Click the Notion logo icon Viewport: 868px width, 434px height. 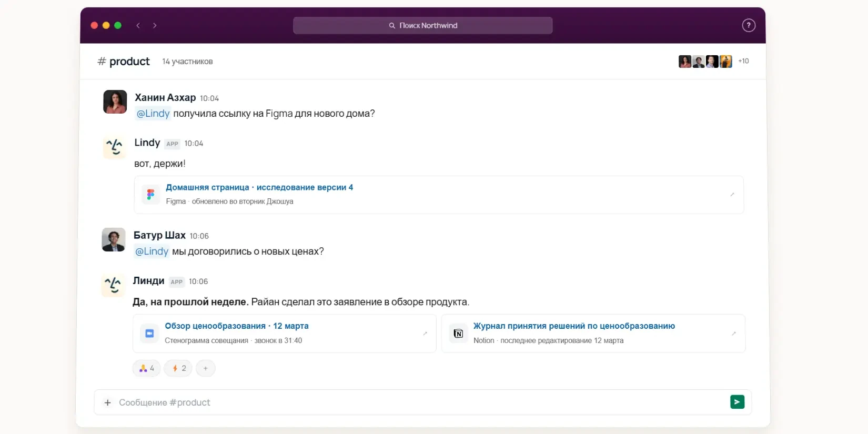[458, 334]
